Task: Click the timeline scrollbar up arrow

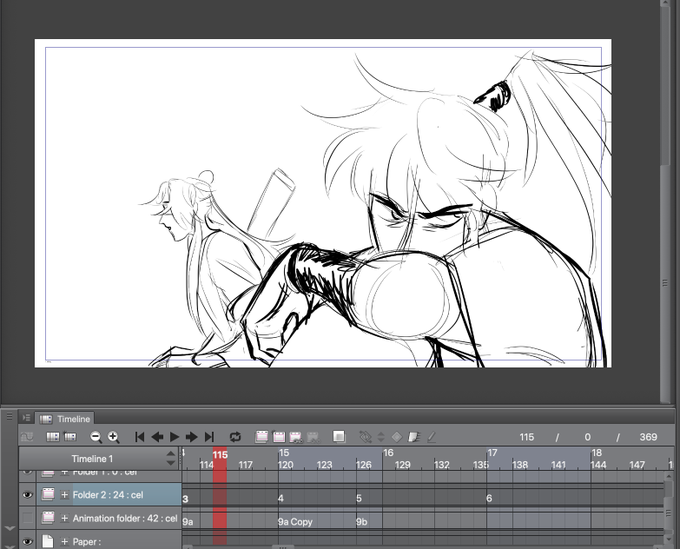Action: pyautogui.click(x=669, y=476)
